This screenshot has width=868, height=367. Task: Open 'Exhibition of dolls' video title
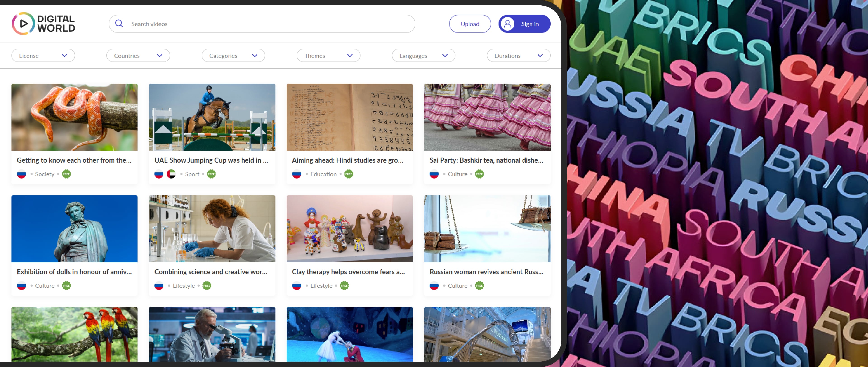pos(74,272)
